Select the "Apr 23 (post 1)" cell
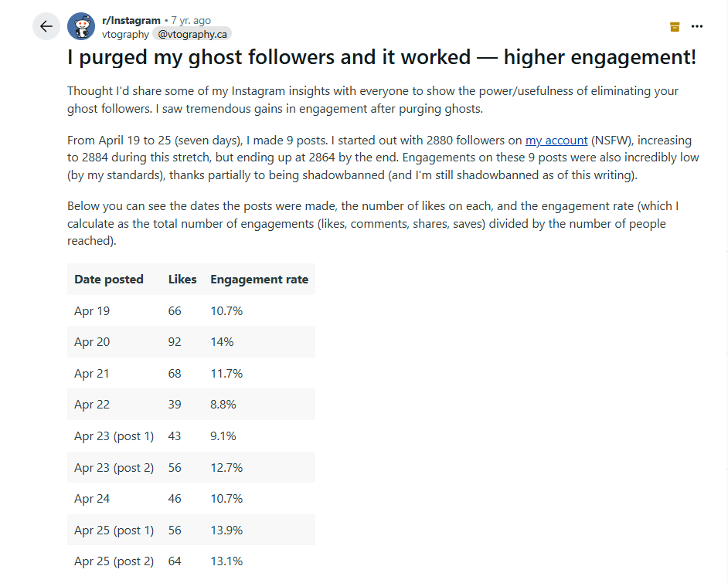728x583 pixels. point(114,436)
